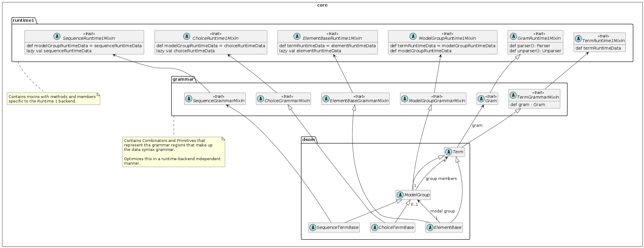Click the icon beside the Term class

tap(448, 152)
